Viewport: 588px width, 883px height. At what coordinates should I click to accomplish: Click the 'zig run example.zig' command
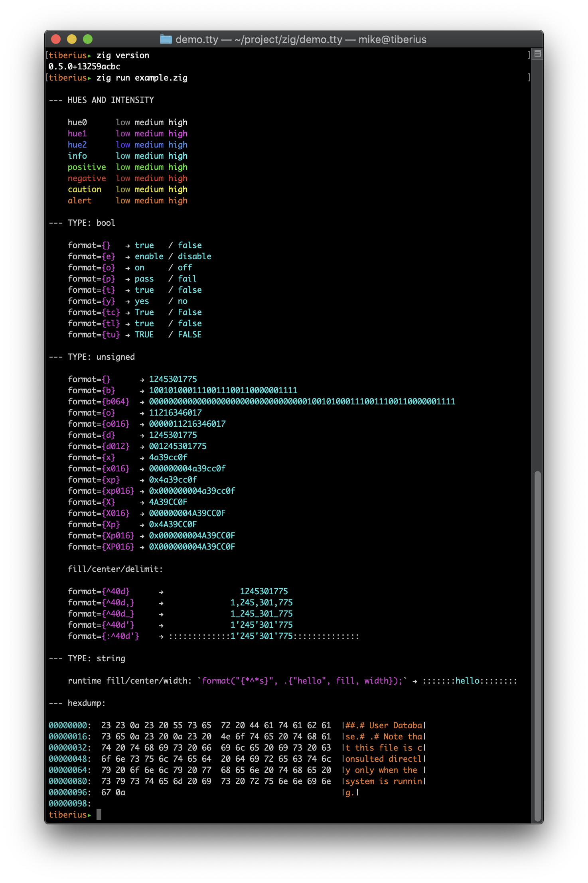tap(142, 78)
